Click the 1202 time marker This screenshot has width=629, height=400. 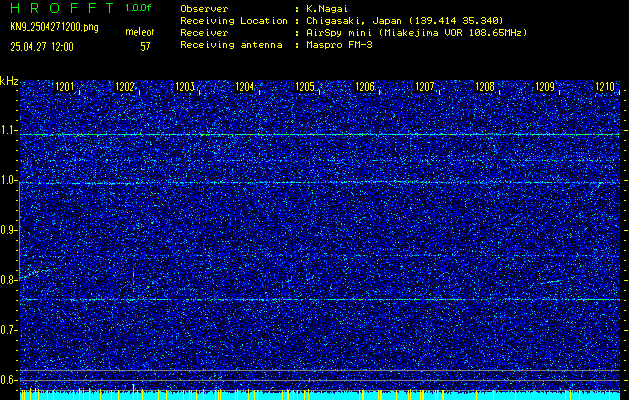pyautogui.click(x=125, y=87)
